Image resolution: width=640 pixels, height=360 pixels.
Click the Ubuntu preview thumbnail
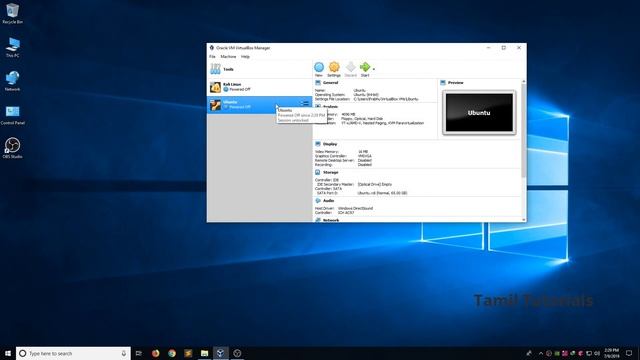point(479,113)
